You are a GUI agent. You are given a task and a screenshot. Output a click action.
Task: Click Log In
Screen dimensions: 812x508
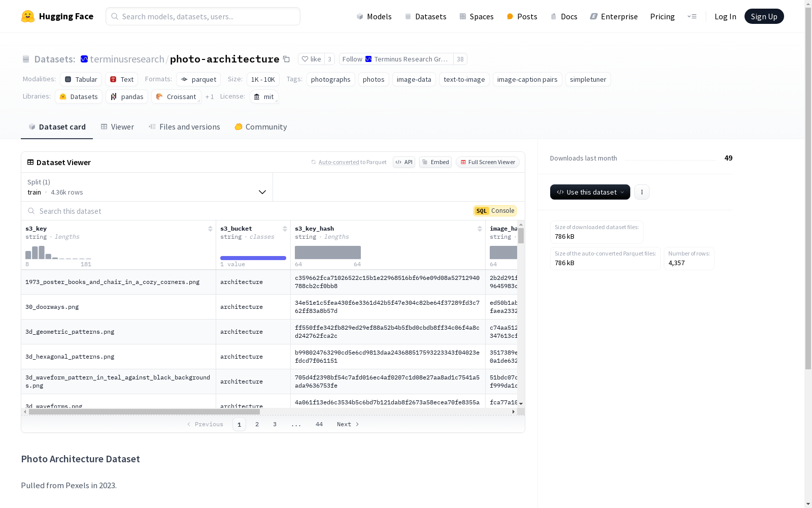point(725,16)
